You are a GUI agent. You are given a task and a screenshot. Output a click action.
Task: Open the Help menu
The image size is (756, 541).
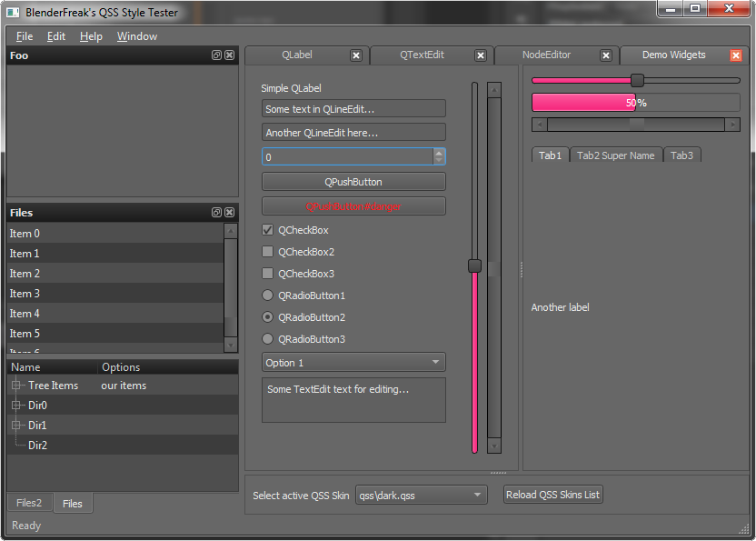click(x=91, y=36)
